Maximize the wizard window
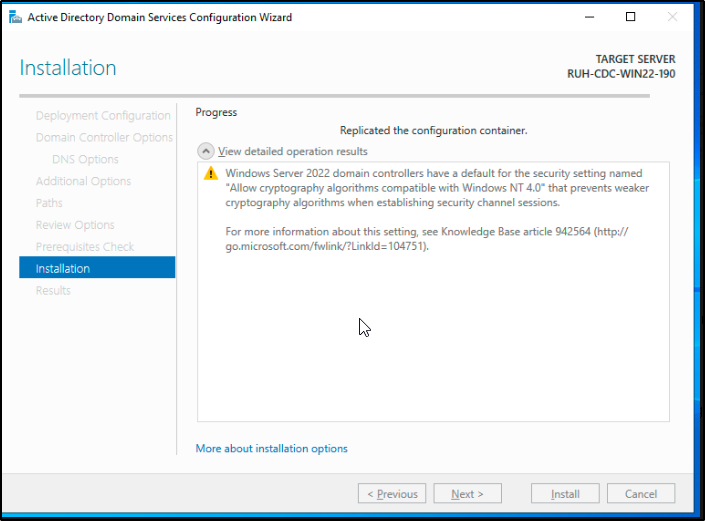The image size is (705, 521). click(631, 17)
